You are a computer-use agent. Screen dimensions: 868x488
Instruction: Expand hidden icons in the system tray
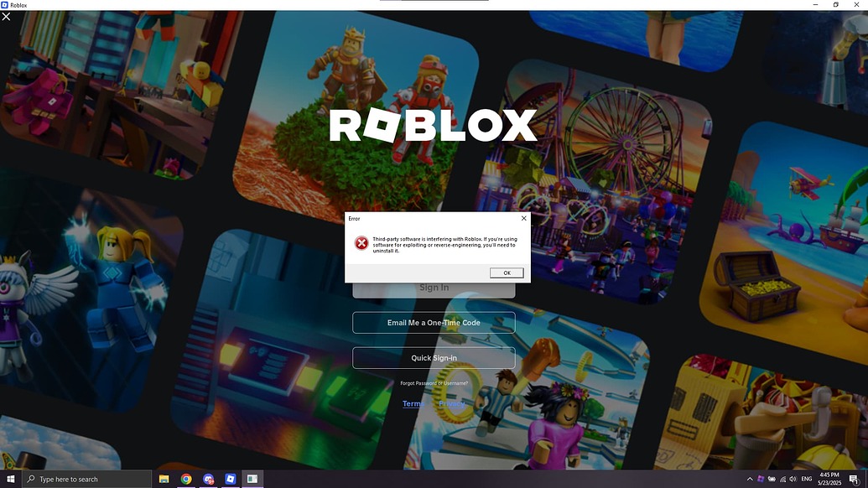750,479
